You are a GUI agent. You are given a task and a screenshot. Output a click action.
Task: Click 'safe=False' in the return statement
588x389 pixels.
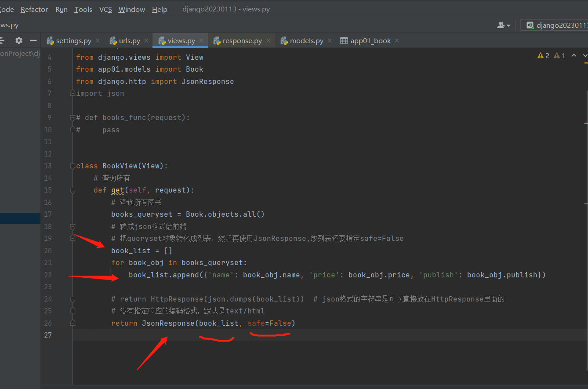[269, 323]
